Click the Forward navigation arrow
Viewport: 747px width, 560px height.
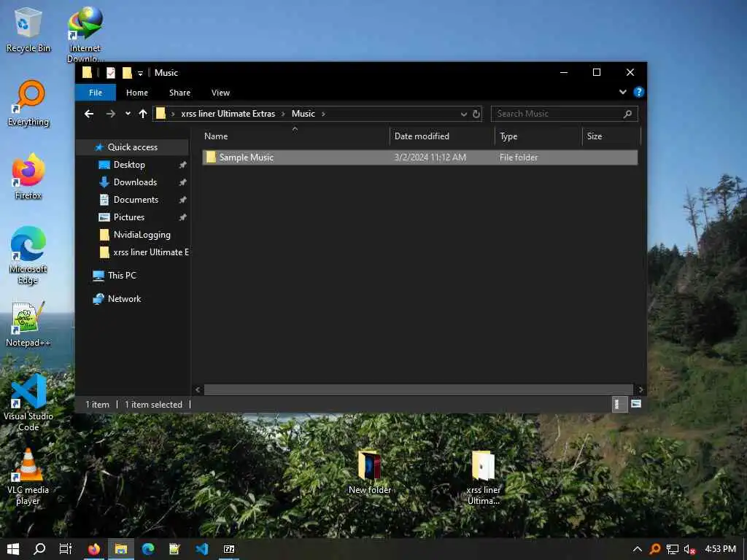pos(111,114)
